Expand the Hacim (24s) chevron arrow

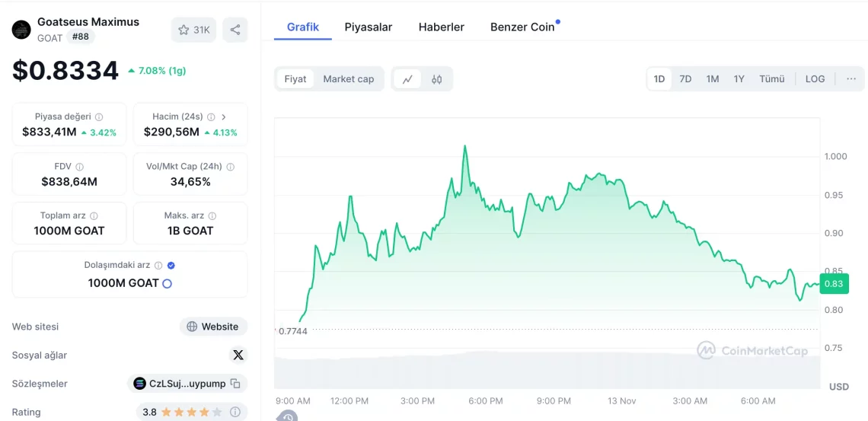pyautogui.click(x=224, y=117)
